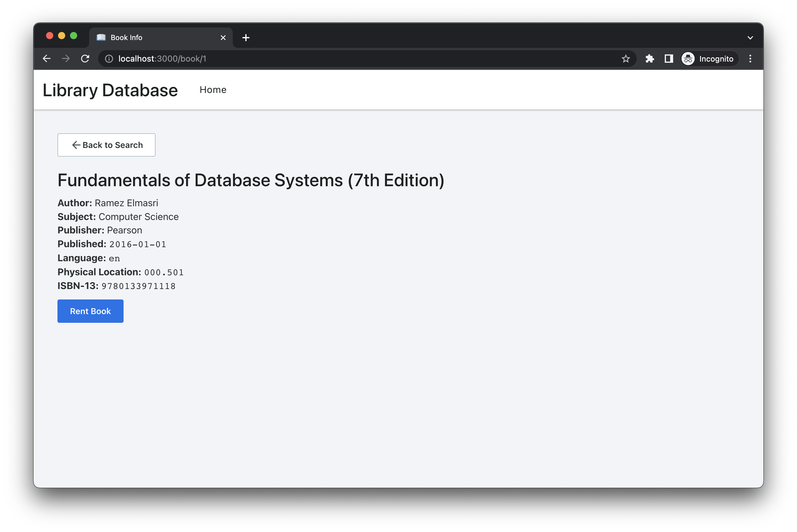Click the Library Database title link
Screen dimensions: 797x532
tap(110, 90)
